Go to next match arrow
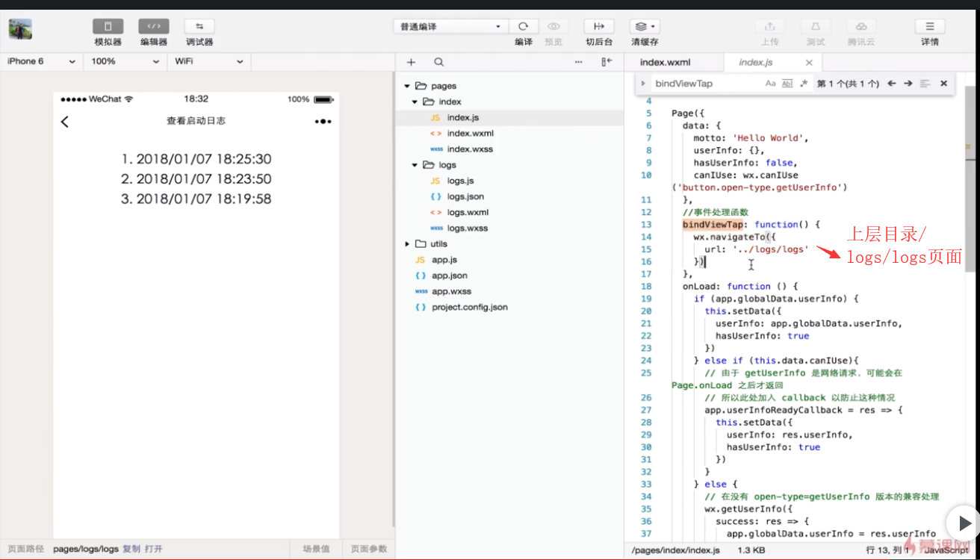 click(908, 84)
